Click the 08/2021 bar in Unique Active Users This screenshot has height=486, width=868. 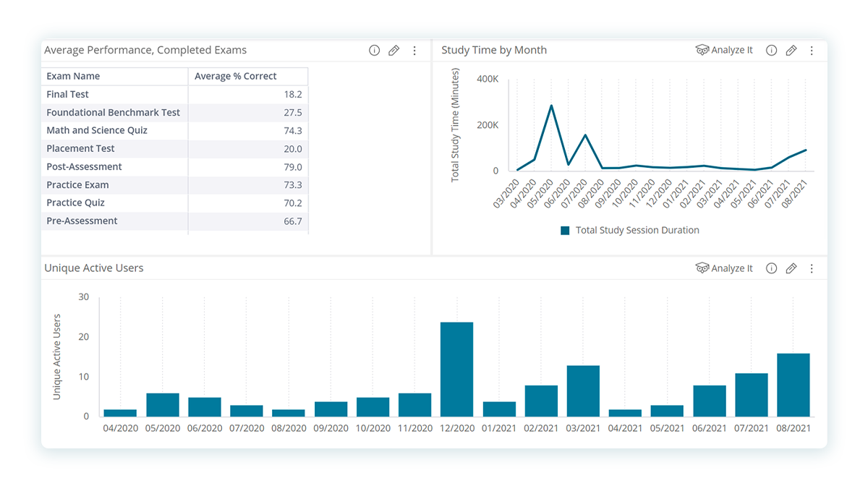[x=793, y=385]
